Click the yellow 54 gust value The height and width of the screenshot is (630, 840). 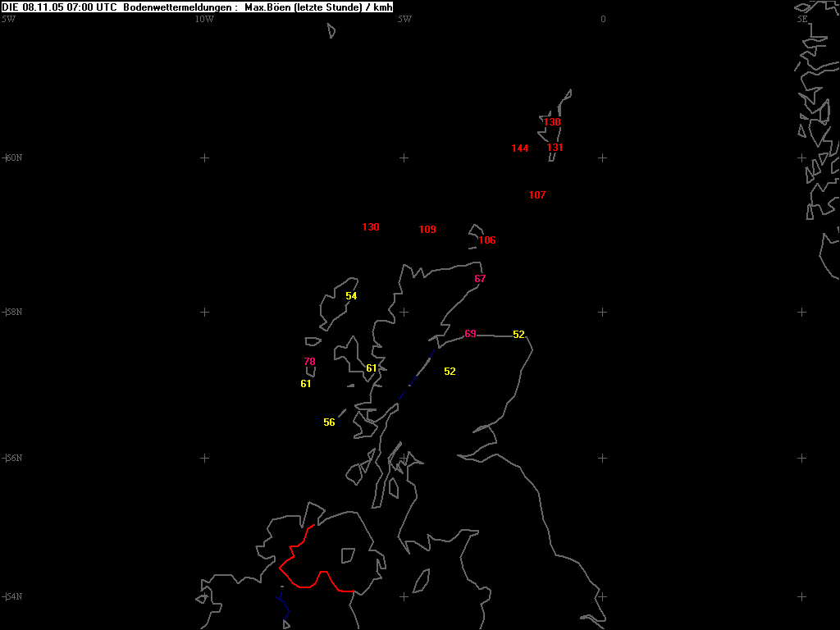351,296
